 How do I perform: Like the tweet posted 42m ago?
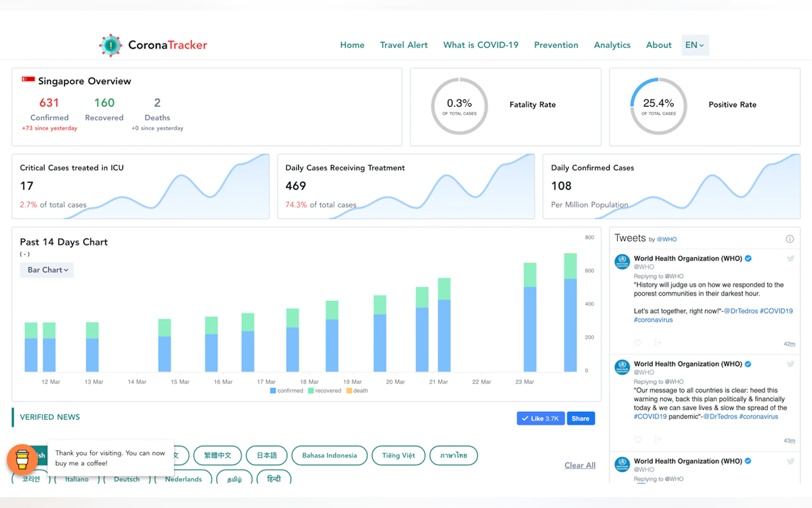(638, 343)
